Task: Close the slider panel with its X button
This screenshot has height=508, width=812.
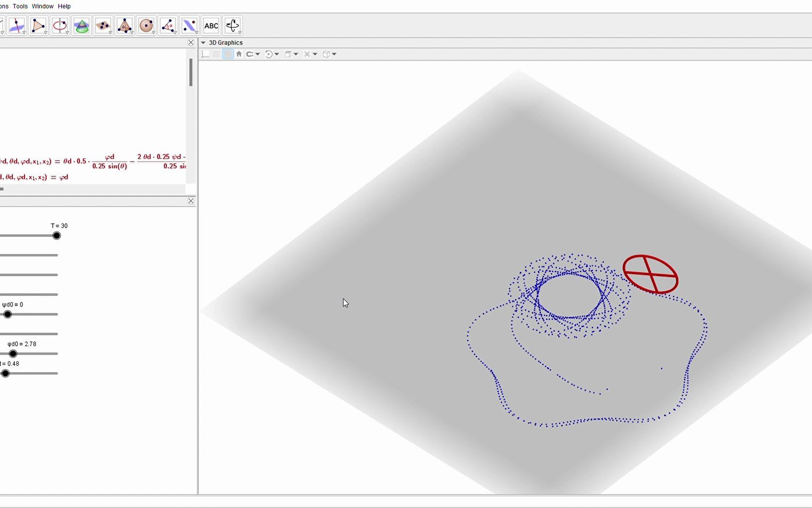Action: [x=191, y=201]
